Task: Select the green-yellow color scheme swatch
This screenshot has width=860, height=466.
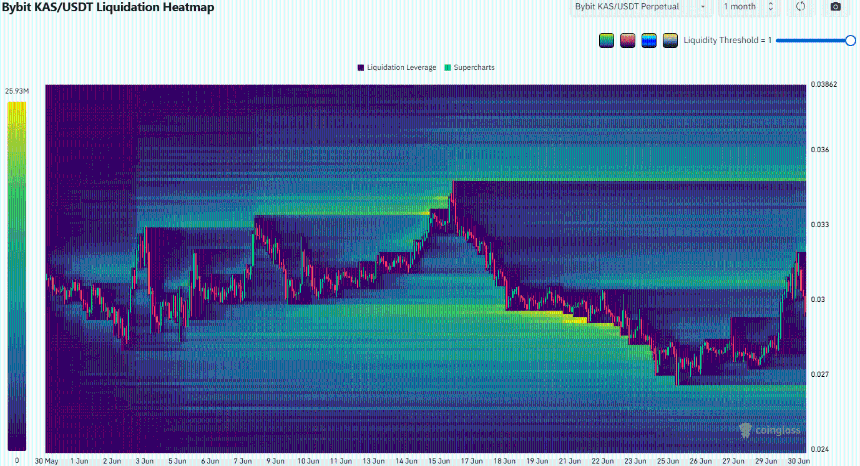Action: click(607, 41)
